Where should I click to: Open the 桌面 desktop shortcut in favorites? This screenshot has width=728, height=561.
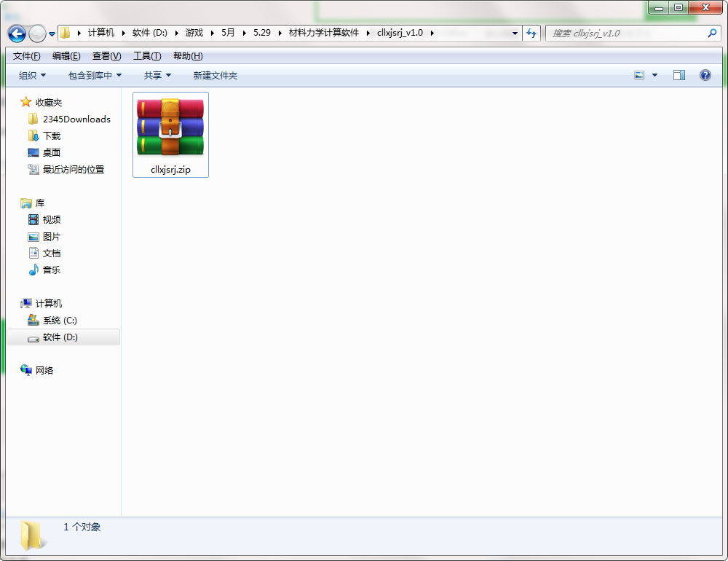pos(51,153)
